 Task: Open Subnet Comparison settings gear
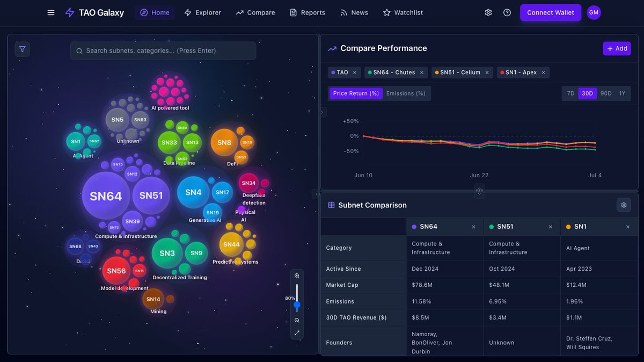pyautogui.click(x=624, y=205)
